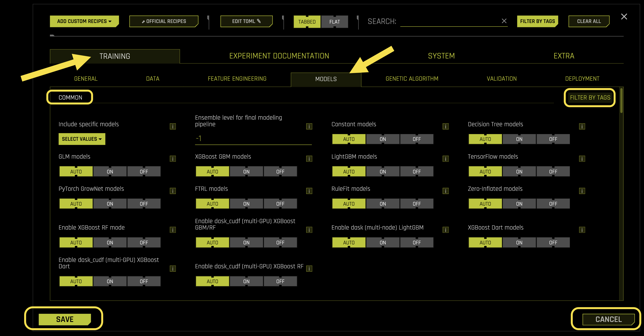Viewport: 644px width, 336px height.
Task: Click info icon beside Decision Tree models
Action: [x=582, y=126]
